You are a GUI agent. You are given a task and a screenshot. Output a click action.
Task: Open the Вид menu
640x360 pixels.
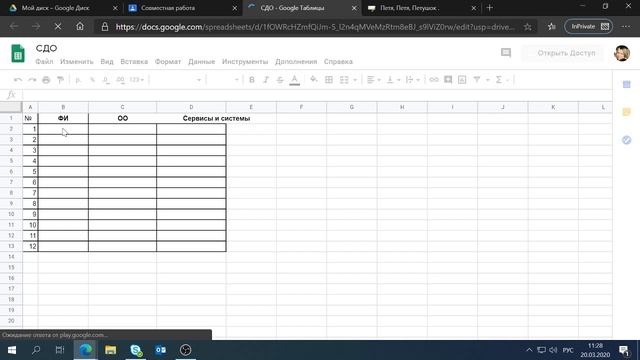click(x=107, y=62)
